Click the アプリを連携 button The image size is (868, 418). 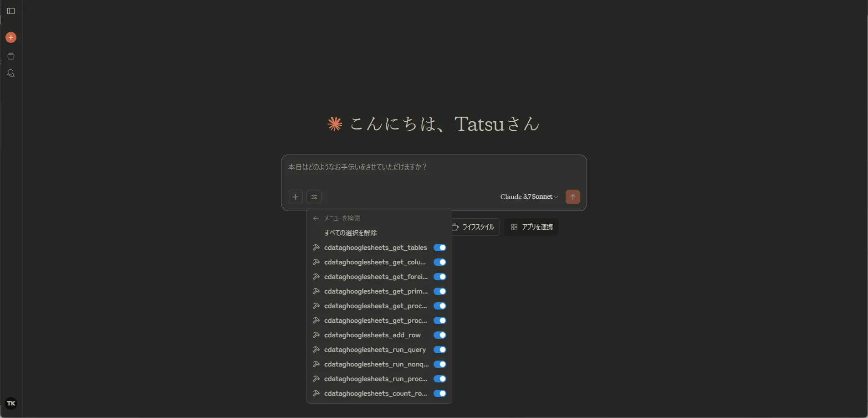pyautogui.click(x=531, y=227)
